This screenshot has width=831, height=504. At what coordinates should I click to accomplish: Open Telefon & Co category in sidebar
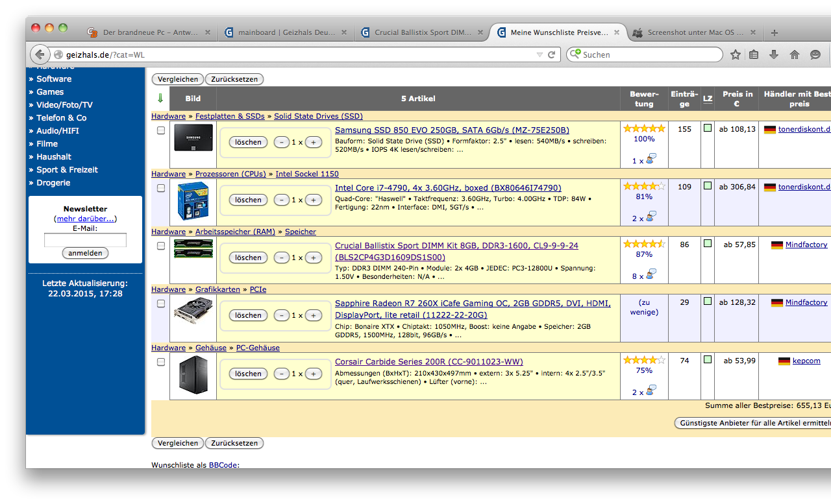[x=61, y=118]
